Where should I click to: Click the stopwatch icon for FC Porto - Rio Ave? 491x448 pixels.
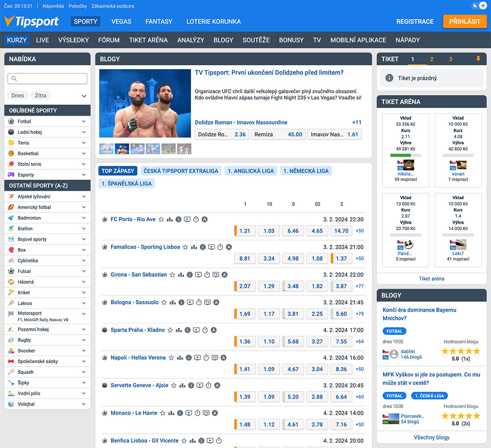tap(196, 219)
